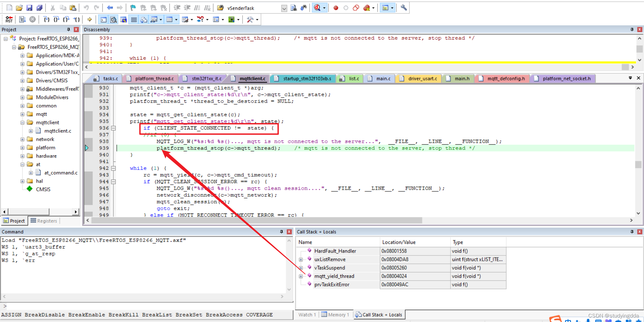
Task: Toggle the auto-hide pin of the Command panel
Action: point(281,232)
